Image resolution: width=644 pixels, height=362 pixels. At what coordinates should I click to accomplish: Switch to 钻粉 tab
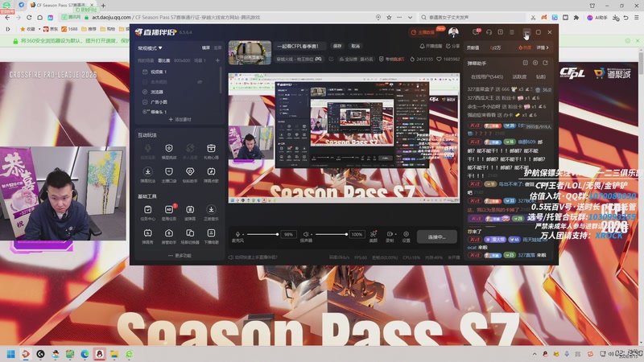coord(540,76)
